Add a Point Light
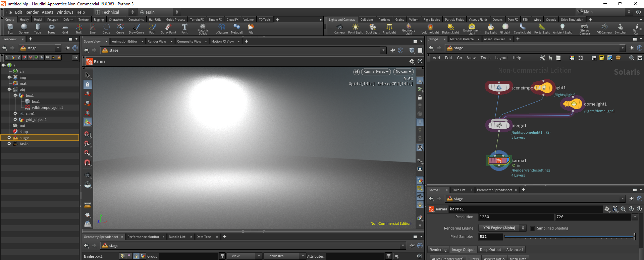 (355, 29)
